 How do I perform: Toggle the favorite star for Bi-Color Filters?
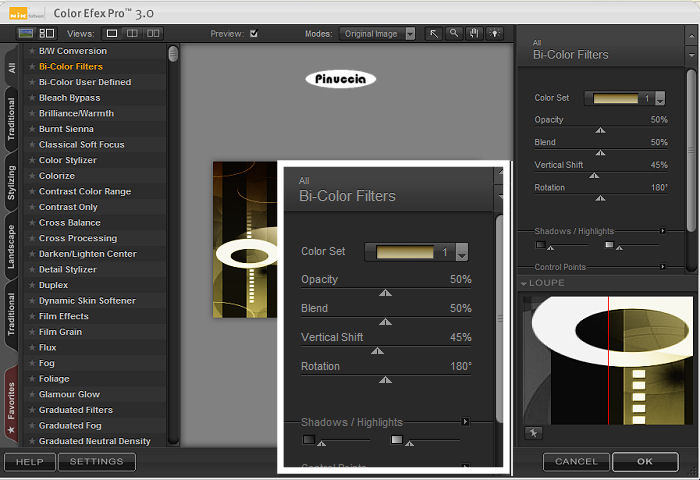(x=32, y=67)
